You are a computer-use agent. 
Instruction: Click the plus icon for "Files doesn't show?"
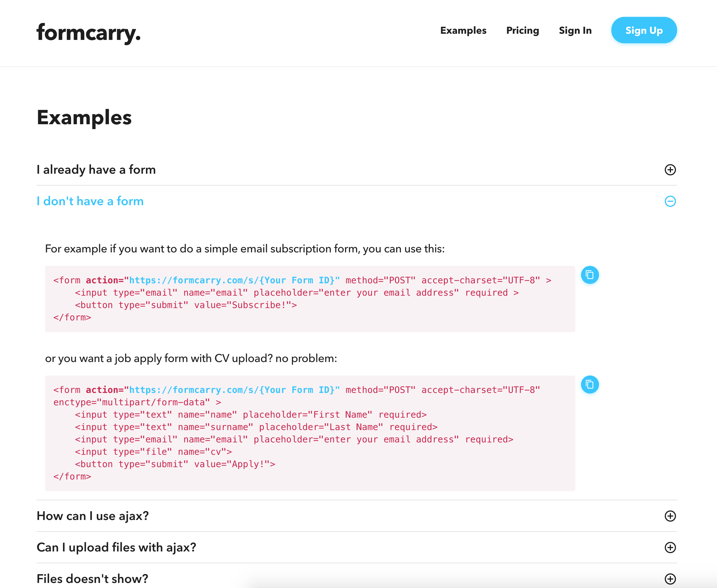[670, 579]
